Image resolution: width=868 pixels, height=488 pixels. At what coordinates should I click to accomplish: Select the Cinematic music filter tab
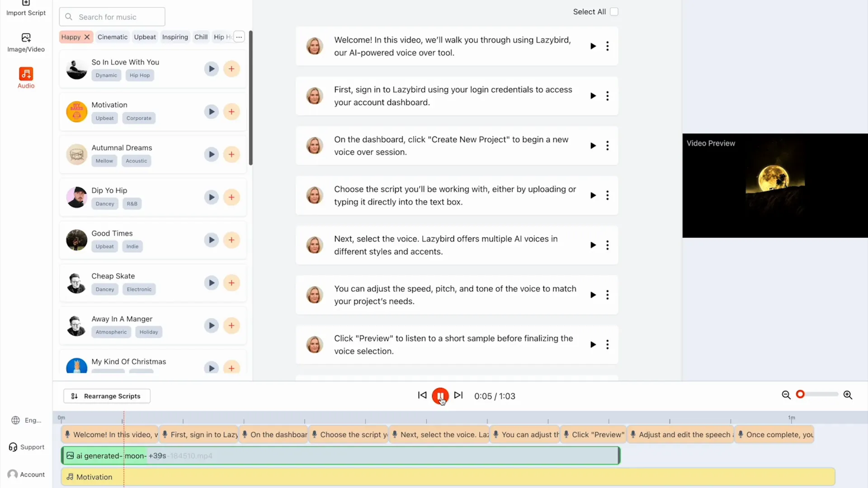tap(113, 37)
